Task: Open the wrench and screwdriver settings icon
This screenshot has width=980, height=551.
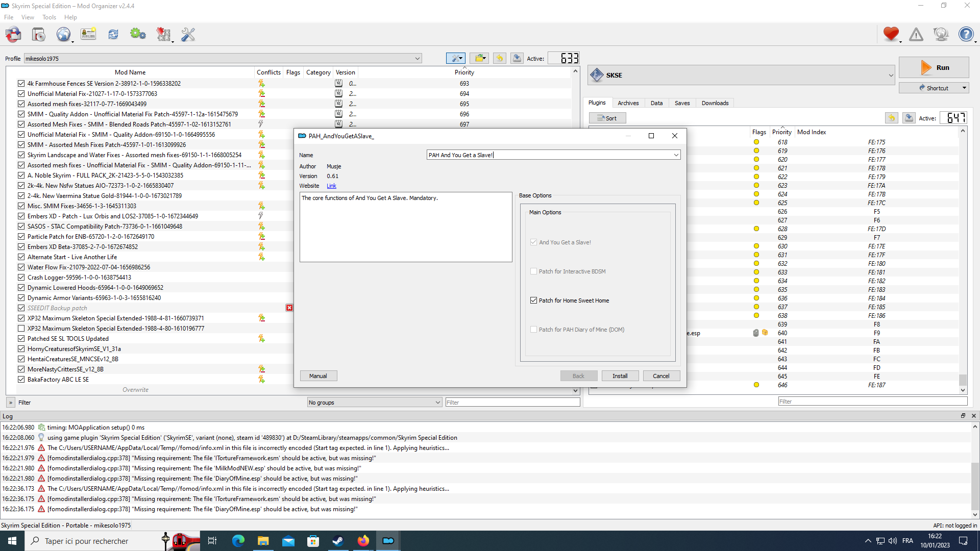Action: tap(188, 34)
